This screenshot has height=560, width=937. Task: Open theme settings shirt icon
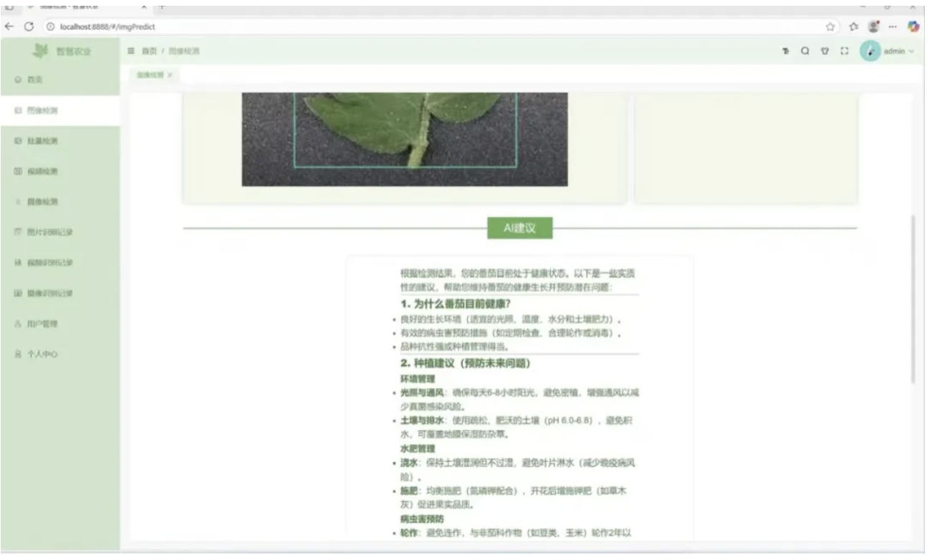(825, 52)
